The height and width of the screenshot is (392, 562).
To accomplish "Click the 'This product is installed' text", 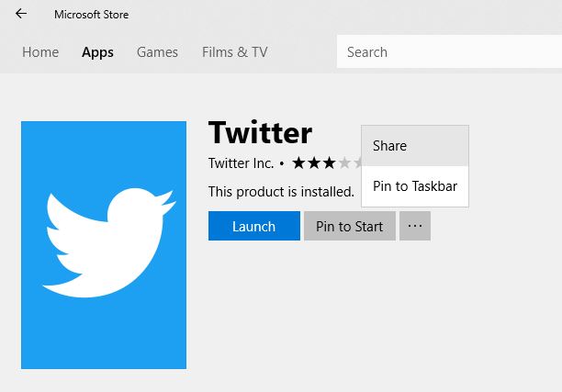I will [x=281, y=192].
